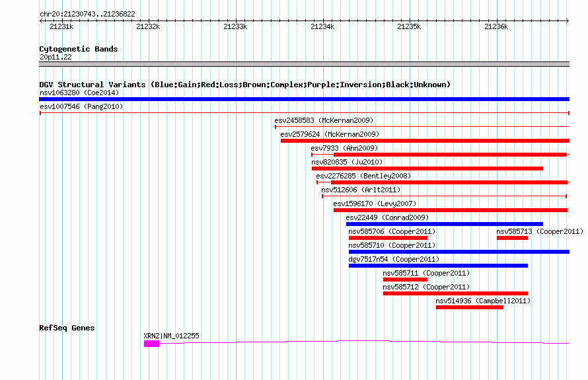Click the esv7933 (Ahn2009) label

[x=344, y=148]
